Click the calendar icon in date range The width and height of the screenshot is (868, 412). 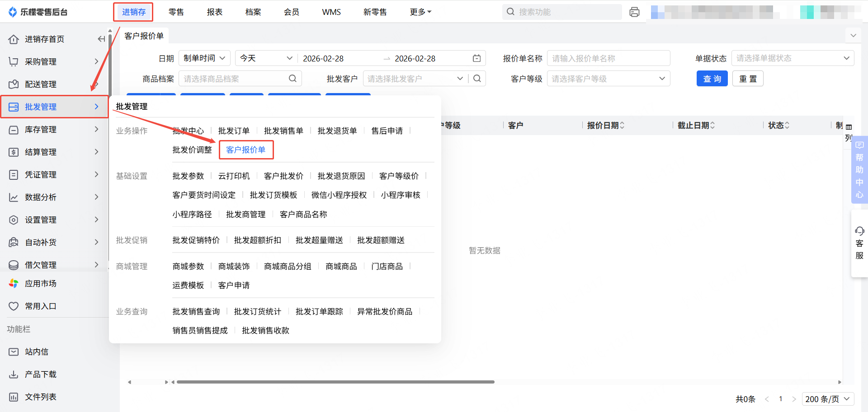(x=476, y=58)
